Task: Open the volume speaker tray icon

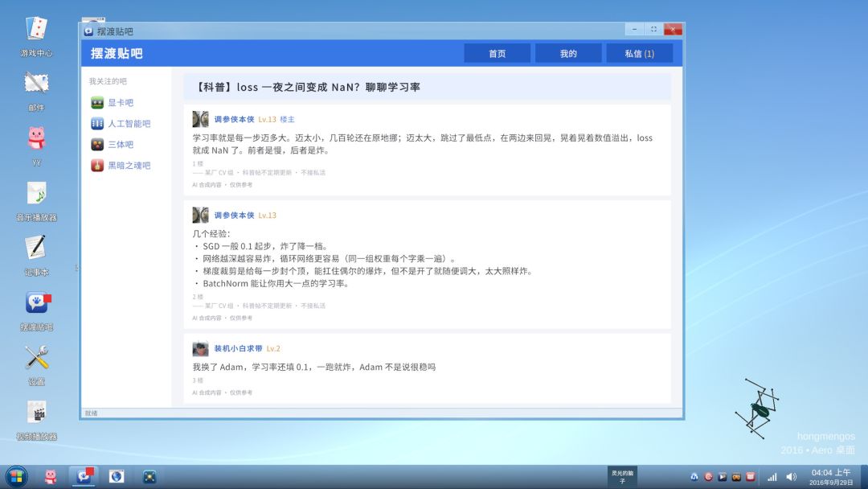Action: (792, 477)
